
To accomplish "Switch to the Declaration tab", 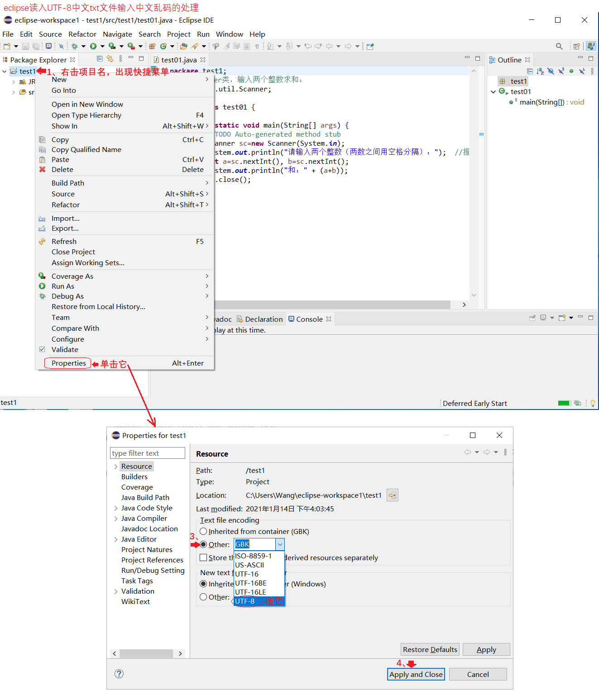I will point(264,319).
